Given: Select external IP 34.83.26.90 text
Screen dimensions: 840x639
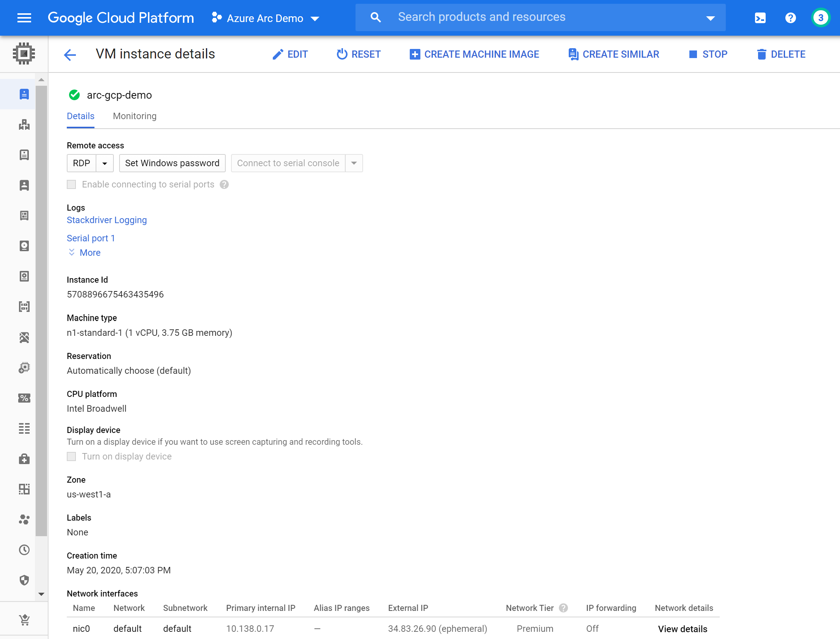Looking at the screenshot, I should coord(412,629).
